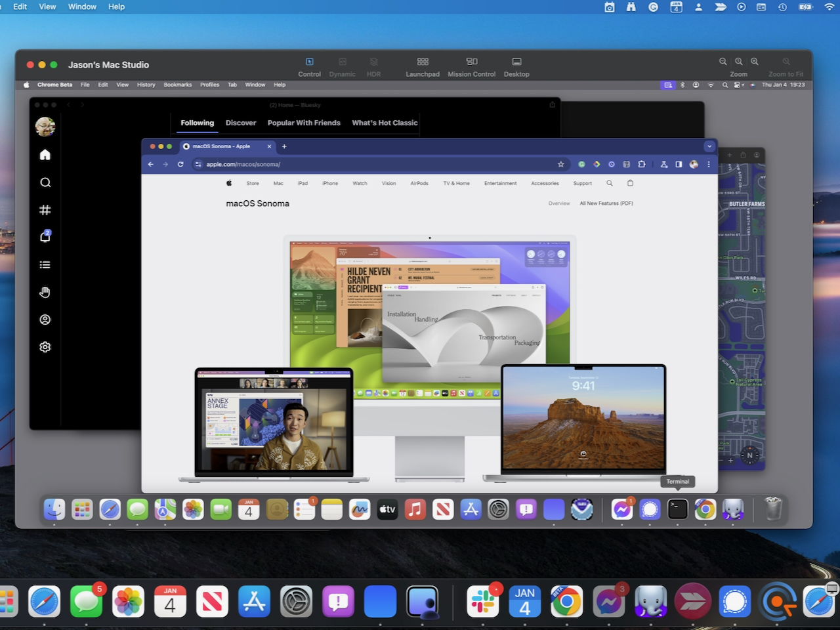Open Launchpad from the Screen Sharing toolbar
The height and width of the screenshot is (630, 840).
tap(423, 62)
